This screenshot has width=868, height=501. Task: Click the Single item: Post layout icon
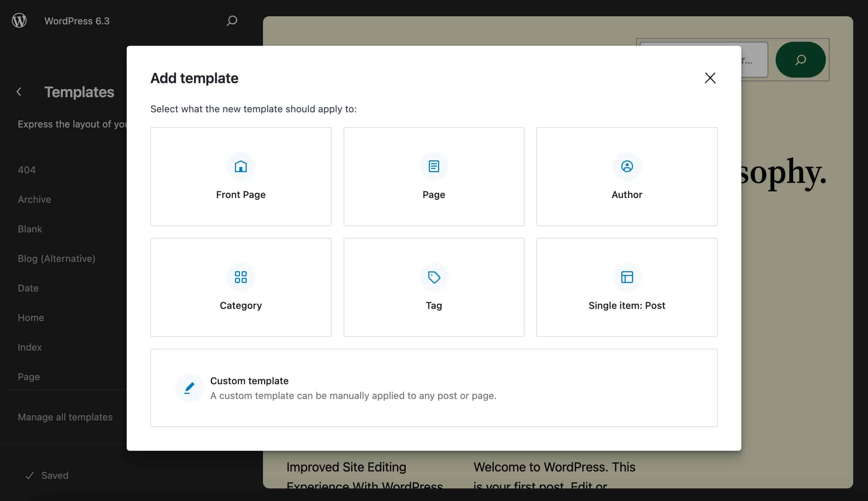click(x=626, y=277)
